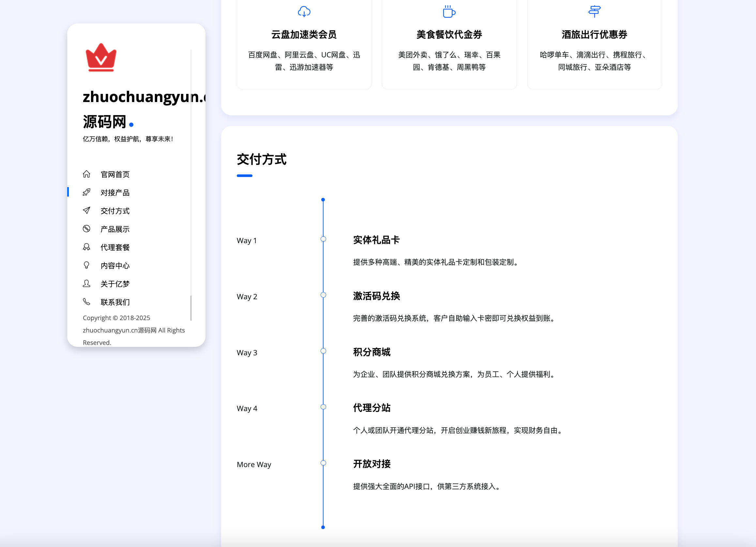Click the More Way timeline dot
Image resolution: width=756 pixels, height=547 pixels.
coord(323,463)
